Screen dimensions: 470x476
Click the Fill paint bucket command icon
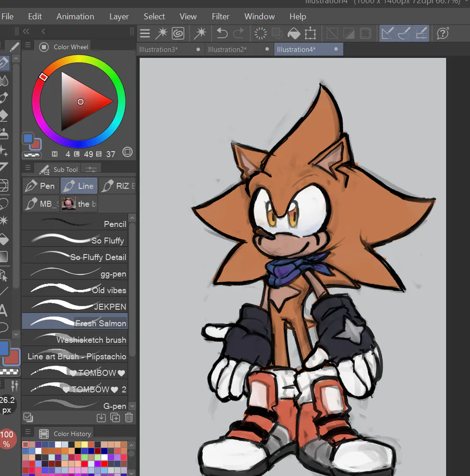pos(293,33)
